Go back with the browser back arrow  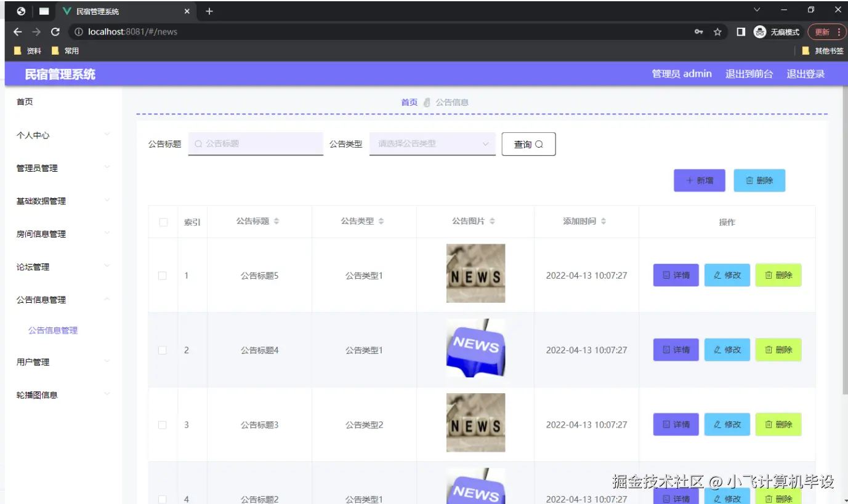tap(17, 32)
